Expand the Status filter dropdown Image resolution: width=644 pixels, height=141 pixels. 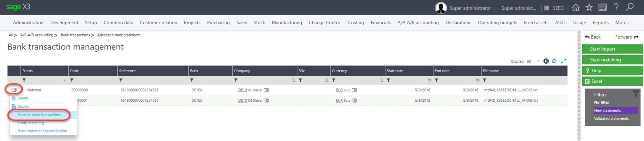tap(65, 80)
